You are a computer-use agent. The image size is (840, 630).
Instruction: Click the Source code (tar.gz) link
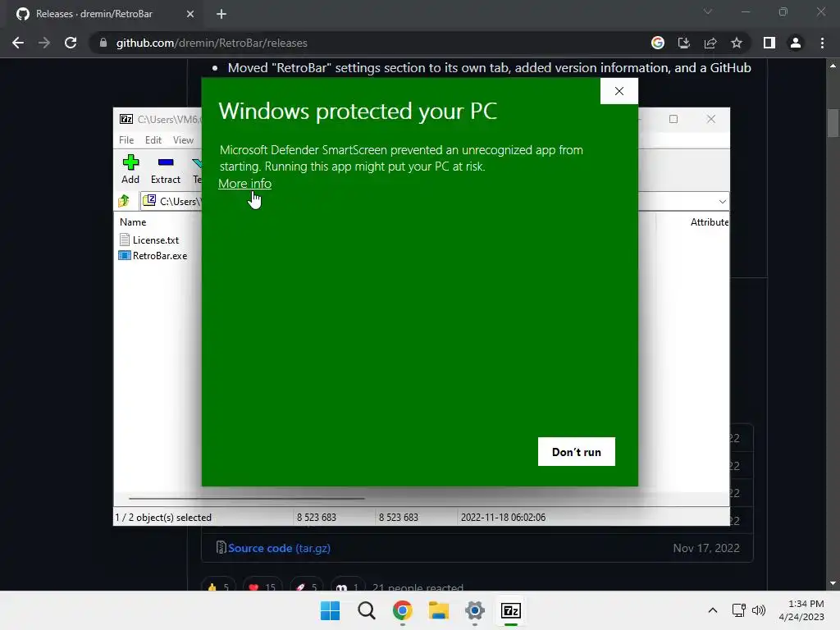(279, 548)
